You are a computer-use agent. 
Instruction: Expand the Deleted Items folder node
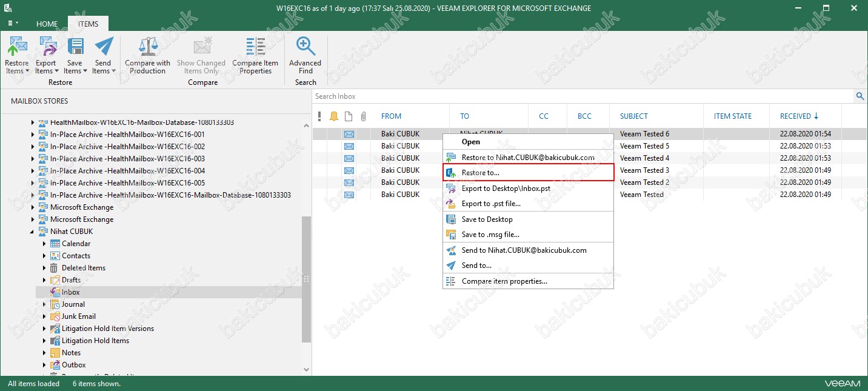tap(44, 268)
